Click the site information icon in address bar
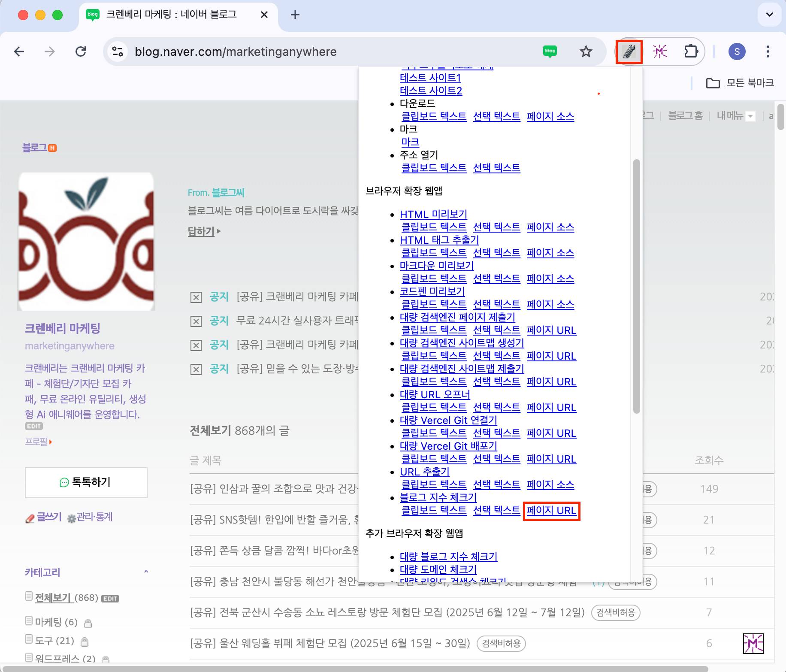Image resolution: width=786 pixels, height=672 pixels. point(118,52)
